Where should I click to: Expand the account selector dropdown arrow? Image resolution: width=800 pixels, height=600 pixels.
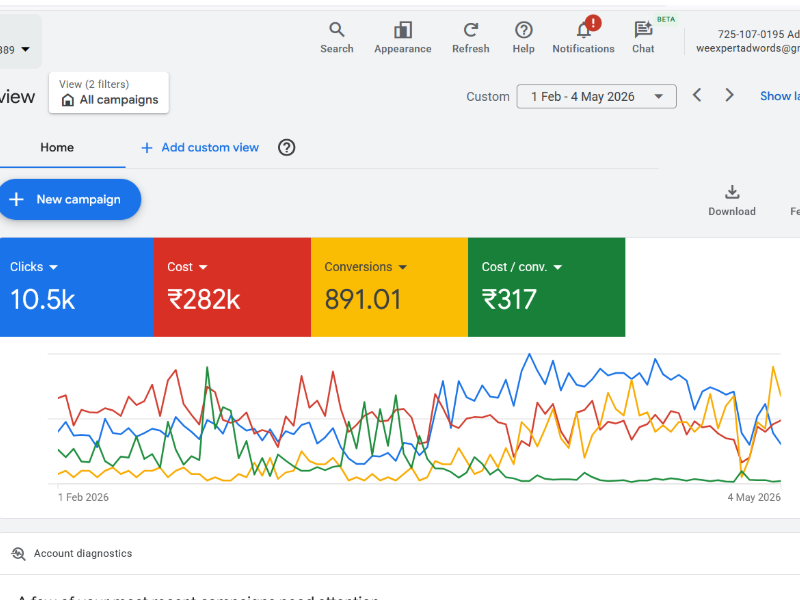pyautogui.click(x=26, y=49)
